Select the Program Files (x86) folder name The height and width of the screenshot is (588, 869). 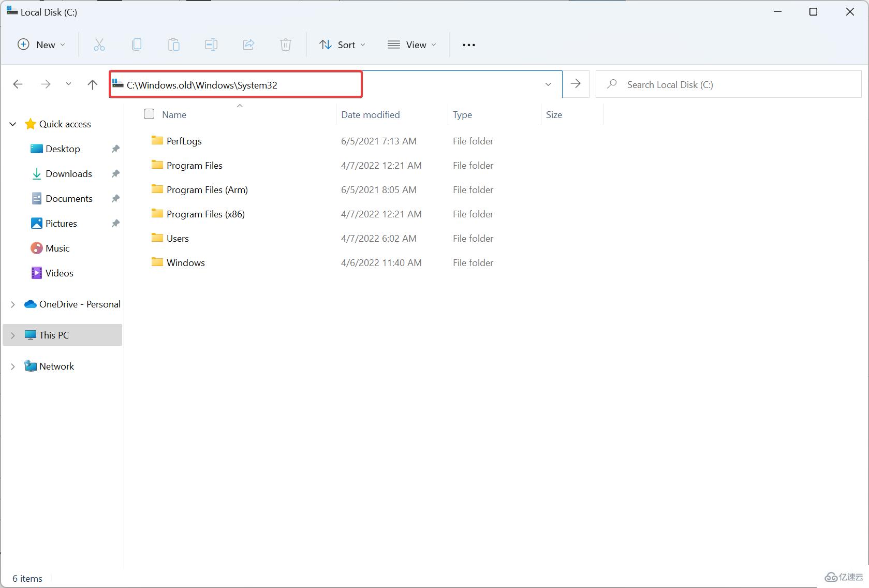[x=205, y=214]
